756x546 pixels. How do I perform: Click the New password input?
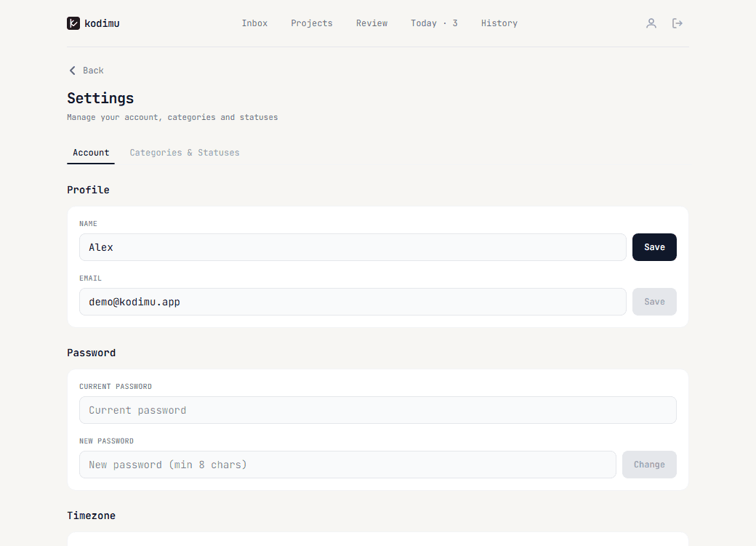tap(347, 464)
